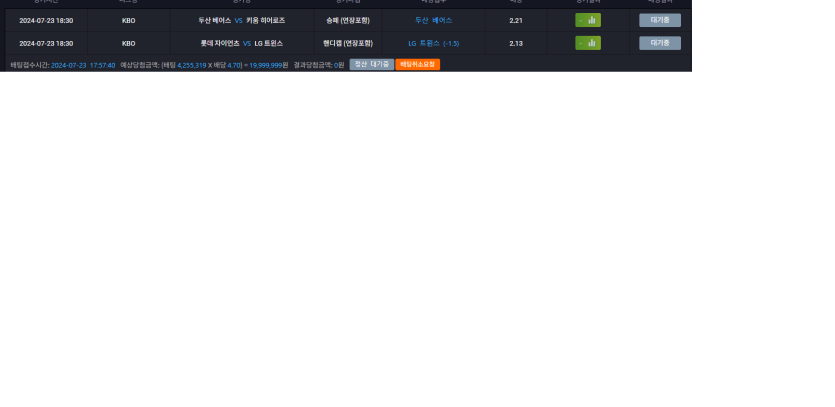Click 대기중 button in Doosan Bears row
The width and height of the screenshot is (835, 407).
pyautogui.click(x=660, y=20)
